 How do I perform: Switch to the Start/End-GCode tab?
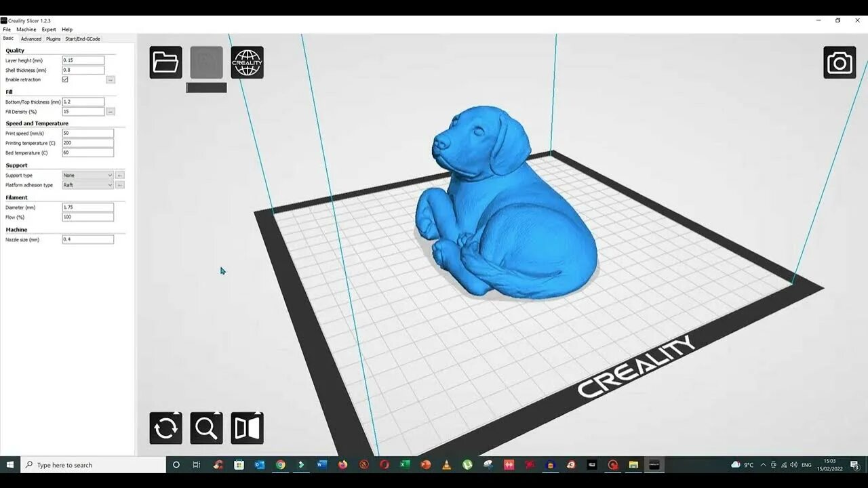[x=83, y=39]
